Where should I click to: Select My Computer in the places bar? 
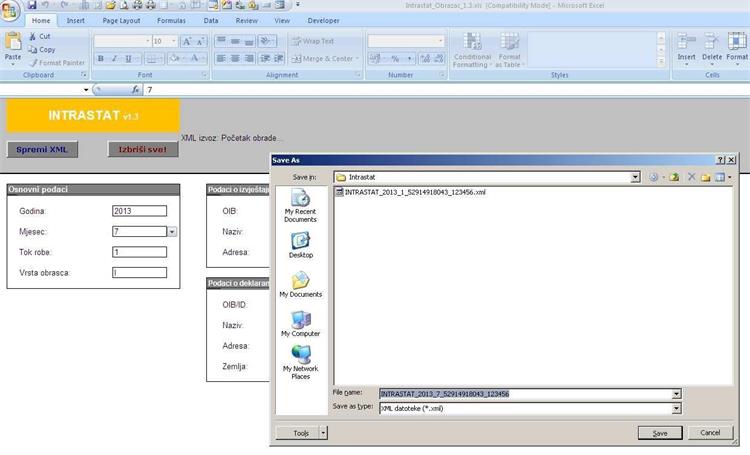tap(300, 323)
